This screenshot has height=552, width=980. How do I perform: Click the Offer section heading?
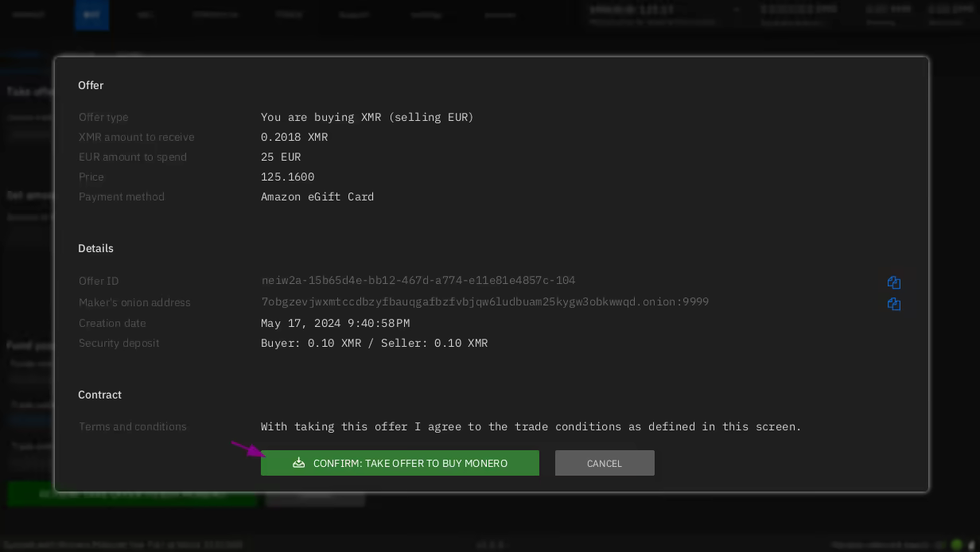[x=91, y=85]
